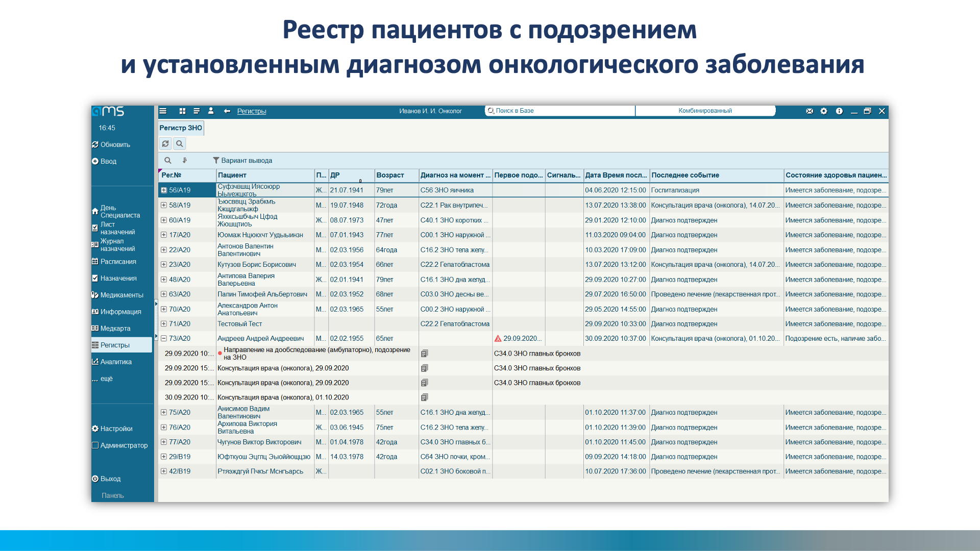
Task: Select patient Кутузов Борис Борисович
Action: tap(257, 264)
